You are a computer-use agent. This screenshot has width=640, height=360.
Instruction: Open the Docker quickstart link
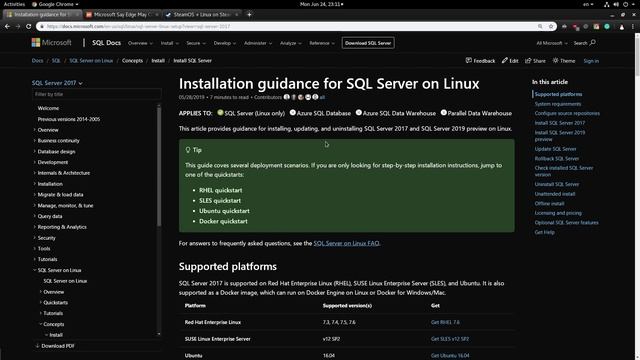coord(223,221)
